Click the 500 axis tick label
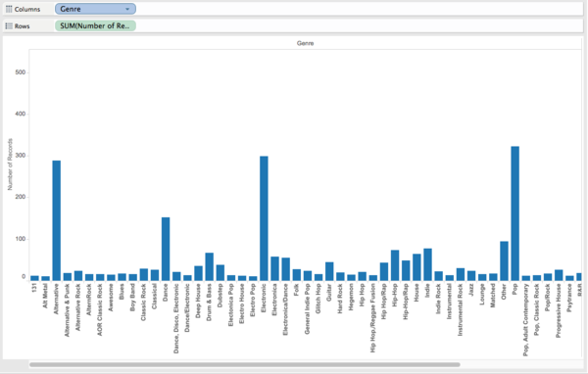 [x=21, y=72]
